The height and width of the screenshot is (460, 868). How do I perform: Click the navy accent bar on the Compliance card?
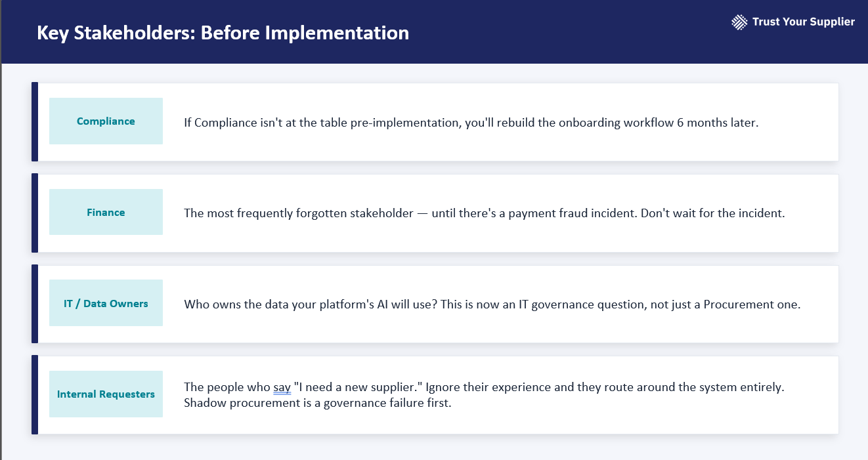point(35,122)
